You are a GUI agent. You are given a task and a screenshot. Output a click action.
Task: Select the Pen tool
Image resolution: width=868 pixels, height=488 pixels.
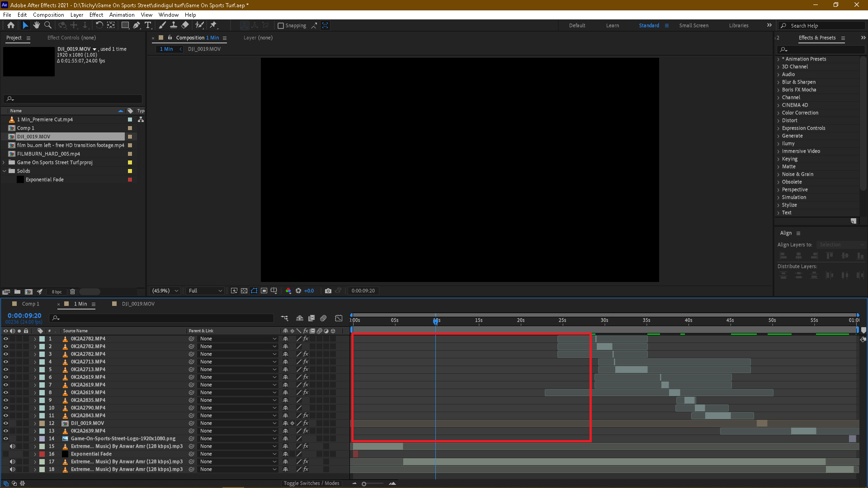[137, 25]
